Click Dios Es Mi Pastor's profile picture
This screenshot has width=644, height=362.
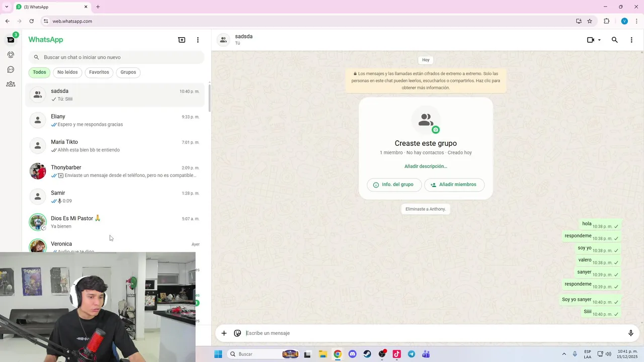38,222
